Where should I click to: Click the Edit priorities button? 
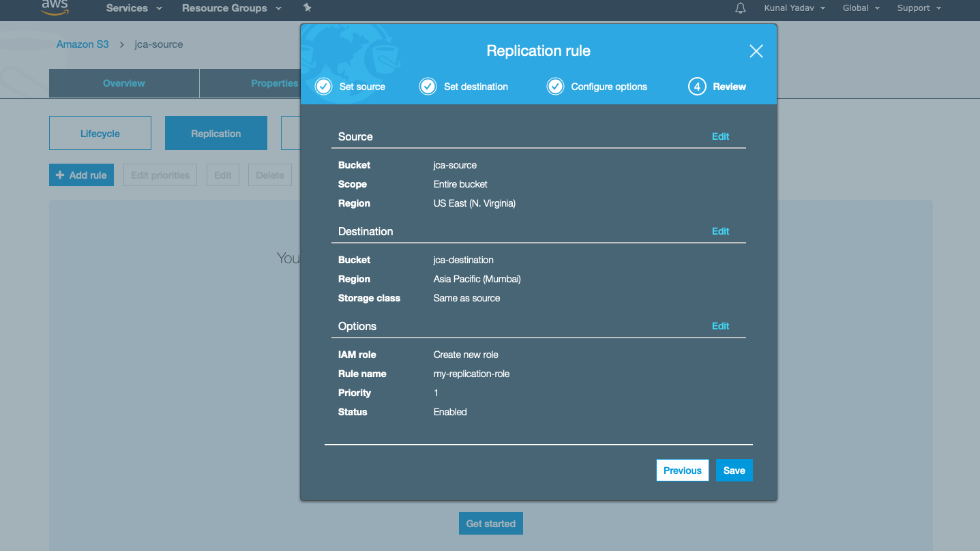pos(160,175)
